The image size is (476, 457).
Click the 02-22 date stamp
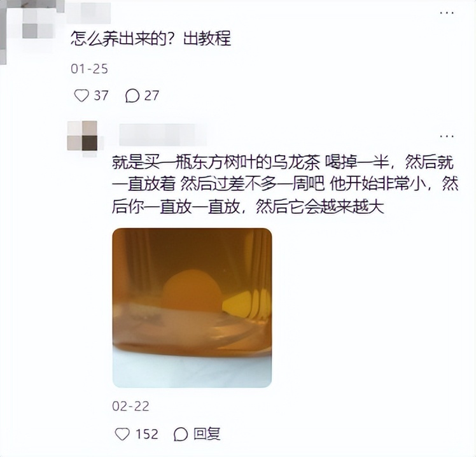131,406
